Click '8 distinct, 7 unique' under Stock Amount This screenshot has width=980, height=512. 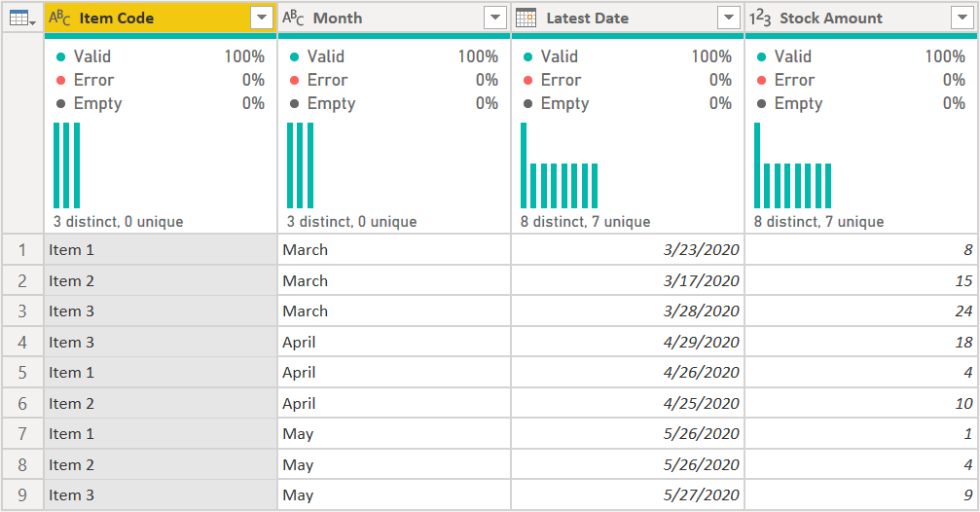click(818, 221)
